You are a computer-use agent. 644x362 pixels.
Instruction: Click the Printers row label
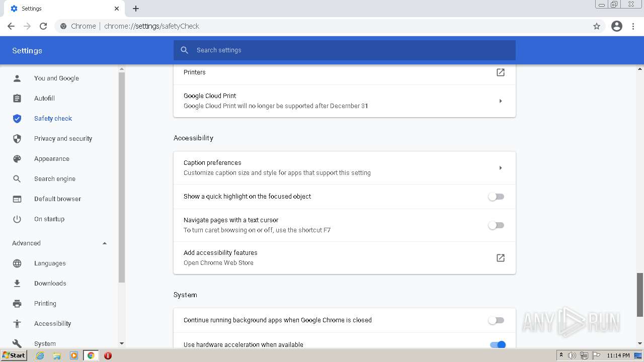195,72
